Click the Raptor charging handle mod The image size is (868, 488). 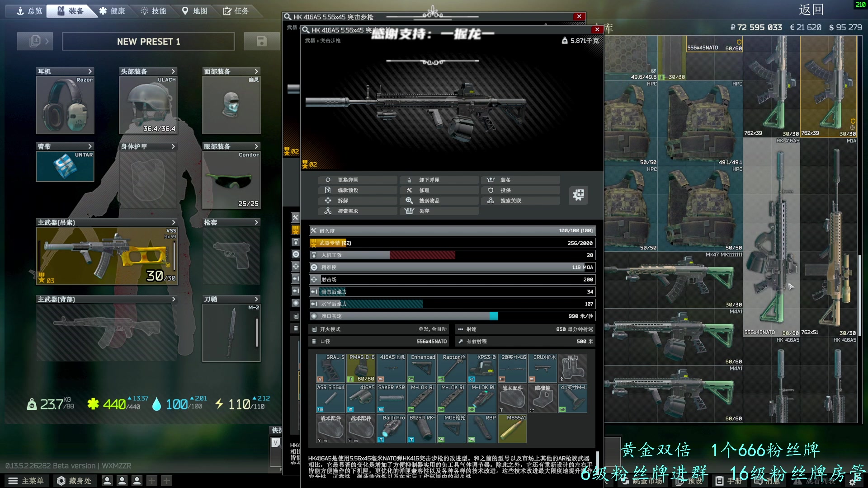[452, 368]
